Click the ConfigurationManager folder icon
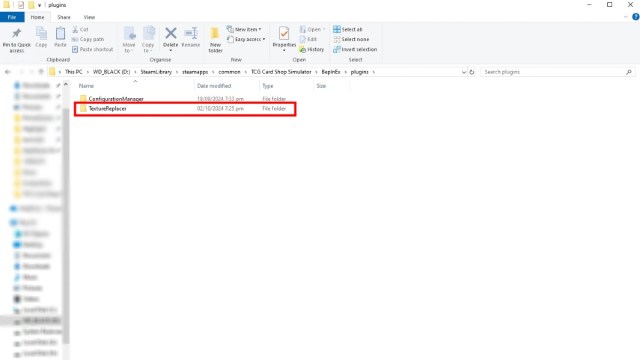This screenshot has width=640, height=360. 83,99
